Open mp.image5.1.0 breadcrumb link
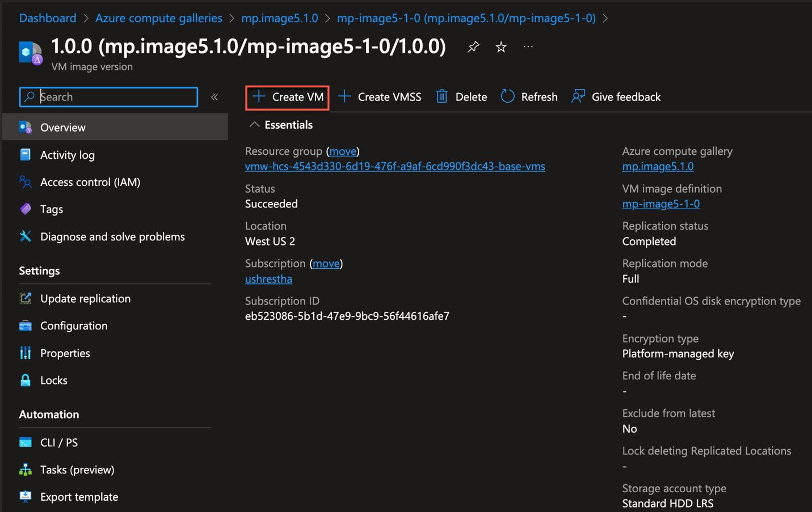This screenshot has width=812, height=512. point(280,18)
